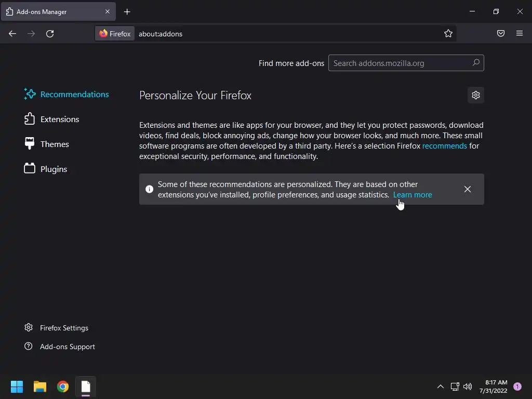Open the Learn more link

click(x=412, y=195)
